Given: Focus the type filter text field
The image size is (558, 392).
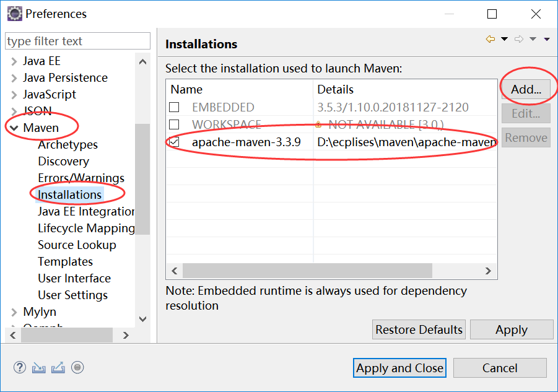Looking at the screenshot, I should point(77,41).
